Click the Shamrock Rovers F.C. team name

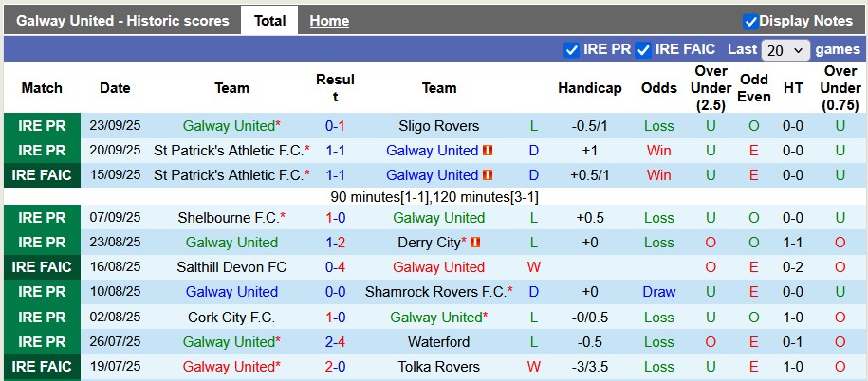tap(435, 292)
